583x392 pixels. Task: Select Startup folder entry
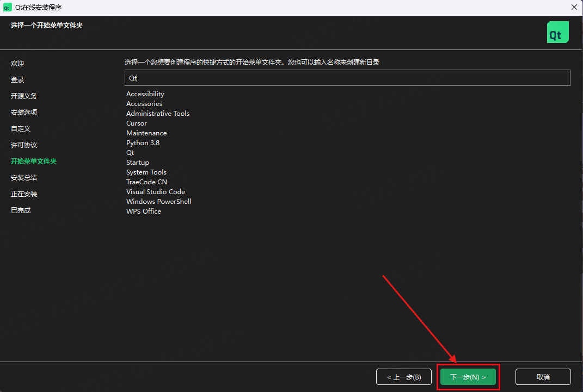[138, 163]
